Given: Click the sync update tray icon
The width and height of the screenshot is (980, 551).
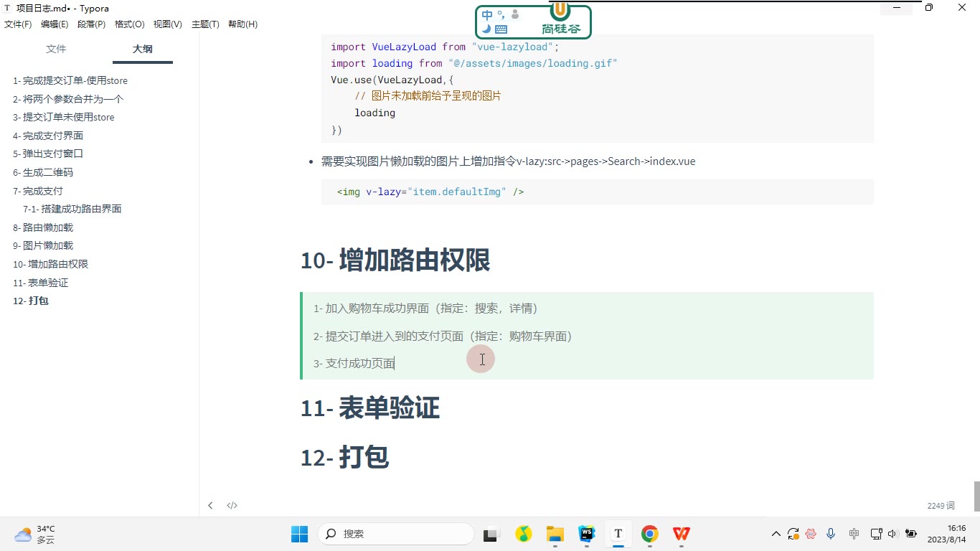Looking at the screenshot, I should tap(793, 534).
